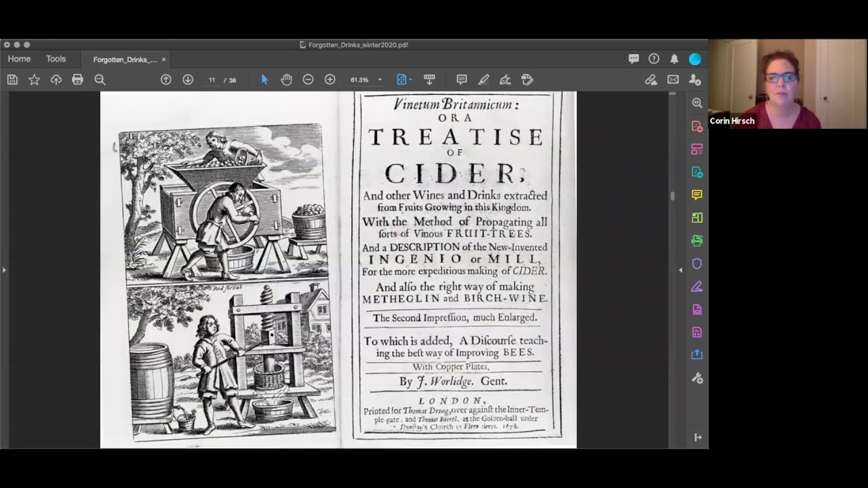Bookmark document with the star icon
This screenshot has height=488, width=868.
pos(34,80)
